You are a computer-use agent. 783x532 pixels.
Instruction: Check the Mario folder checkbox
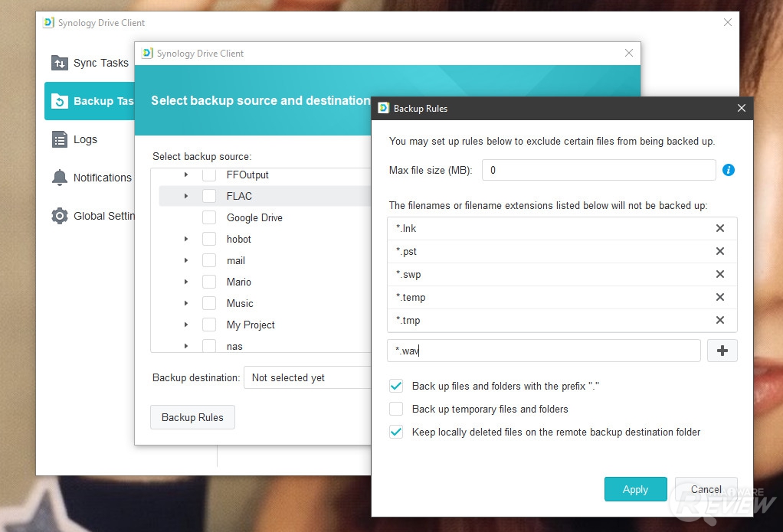tap(209, 282)
